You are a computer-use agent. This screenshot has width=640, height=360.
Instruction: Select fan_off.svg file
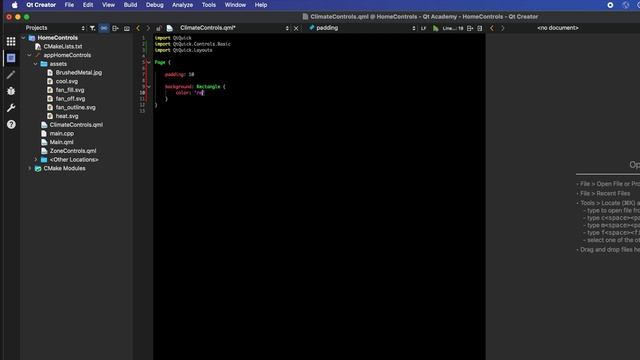[x=70, y=99]
